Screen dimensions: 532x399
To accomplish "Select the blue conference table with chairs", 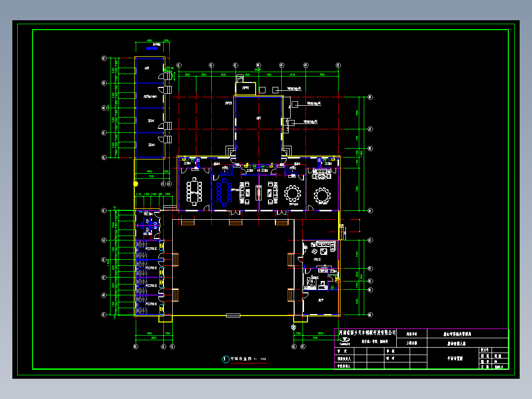I will pos(224,193).
